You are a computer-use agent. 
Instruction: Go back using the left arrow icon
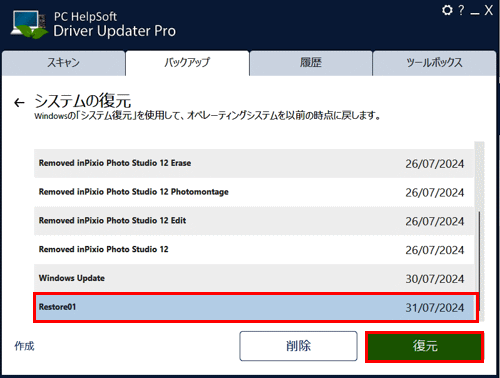tap(19, 103)
